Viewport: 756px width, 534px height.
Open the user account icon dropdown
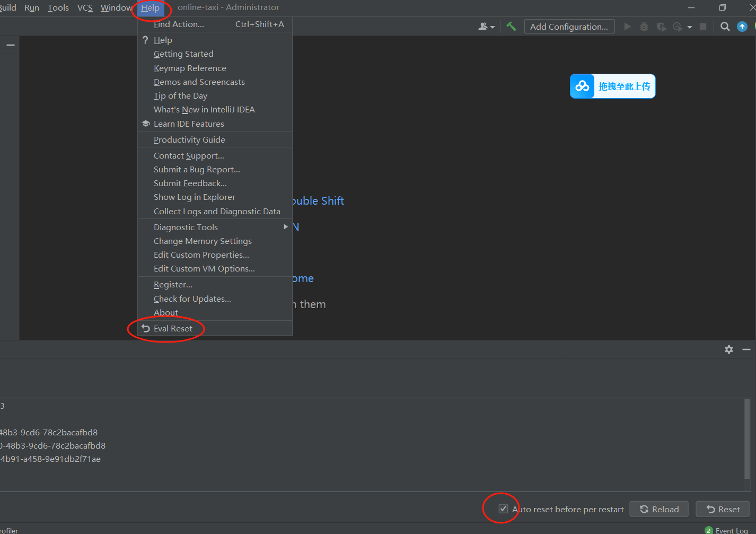click(x=486, y=27)
